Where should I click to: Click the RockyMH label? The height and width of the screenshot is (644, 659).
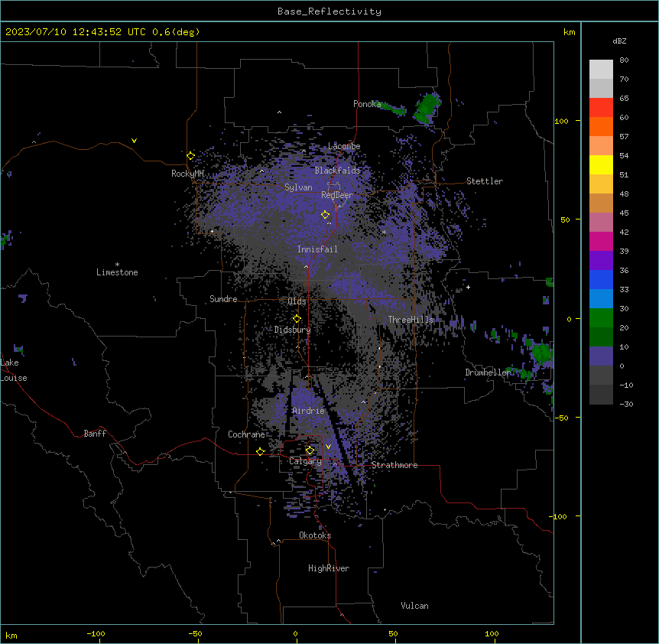(187, 174)
